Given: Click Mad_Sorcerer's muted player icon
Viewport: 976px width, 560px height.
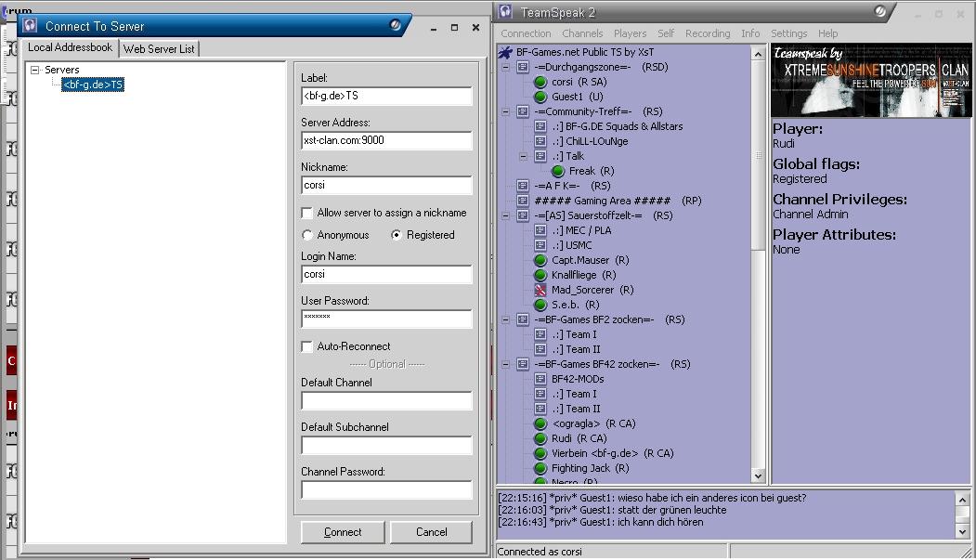Looking at the screenshot, I should click(x=540, y=290).
